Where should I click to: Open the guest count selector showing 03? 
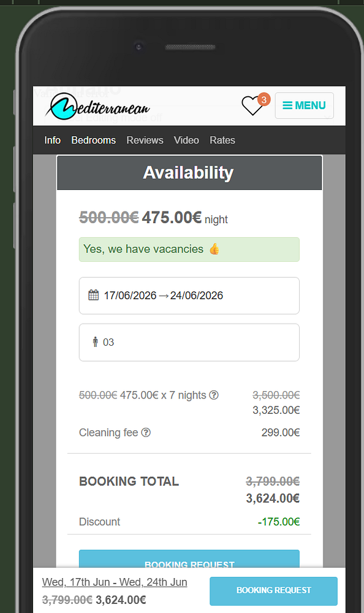point(189,342)
